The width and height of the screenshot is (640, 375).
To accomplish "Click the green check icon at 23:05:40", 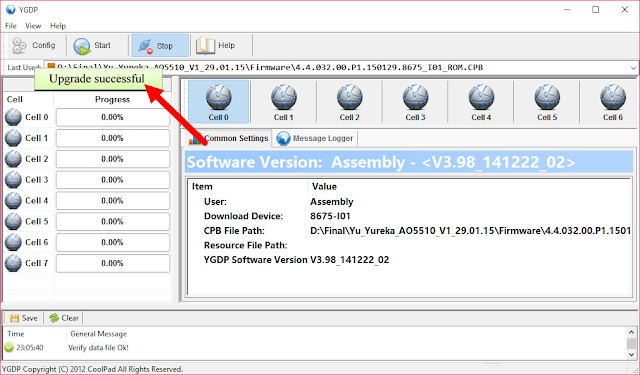I will coord(9,348).
